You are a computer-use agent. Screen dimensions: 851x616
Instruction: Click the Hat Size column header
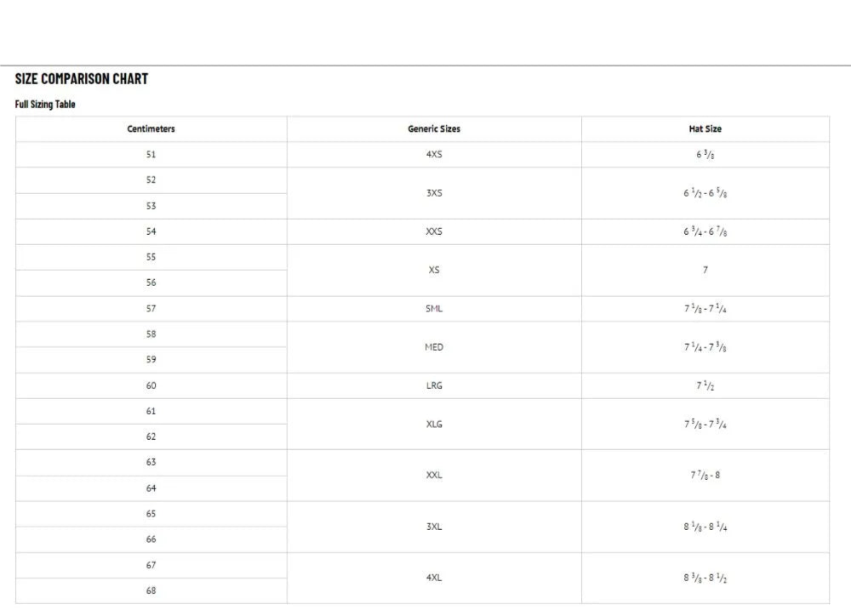(705, 129)
